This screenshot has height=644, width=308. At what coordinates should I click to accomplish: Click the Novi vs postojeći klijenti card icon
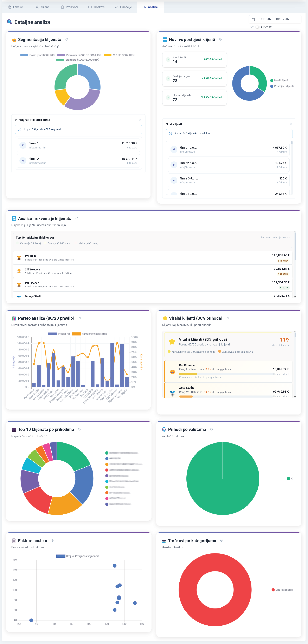coord(165,39)
